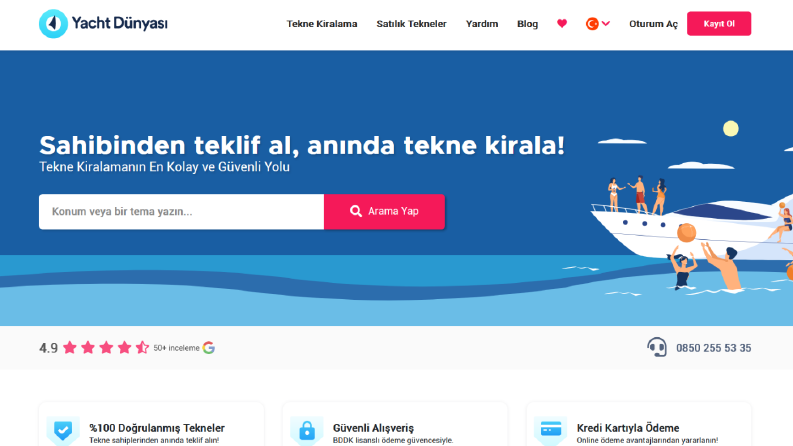The image size is (793, 446).
Task: Click the 4.9 rating score
Action: point(49,348)
